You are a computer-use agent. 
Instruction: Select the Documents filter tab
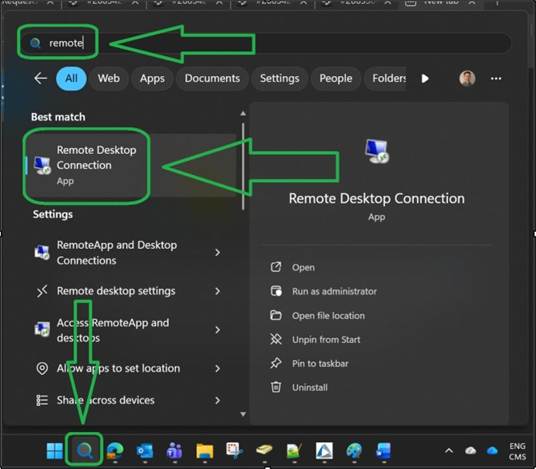(x=212, y=78)
